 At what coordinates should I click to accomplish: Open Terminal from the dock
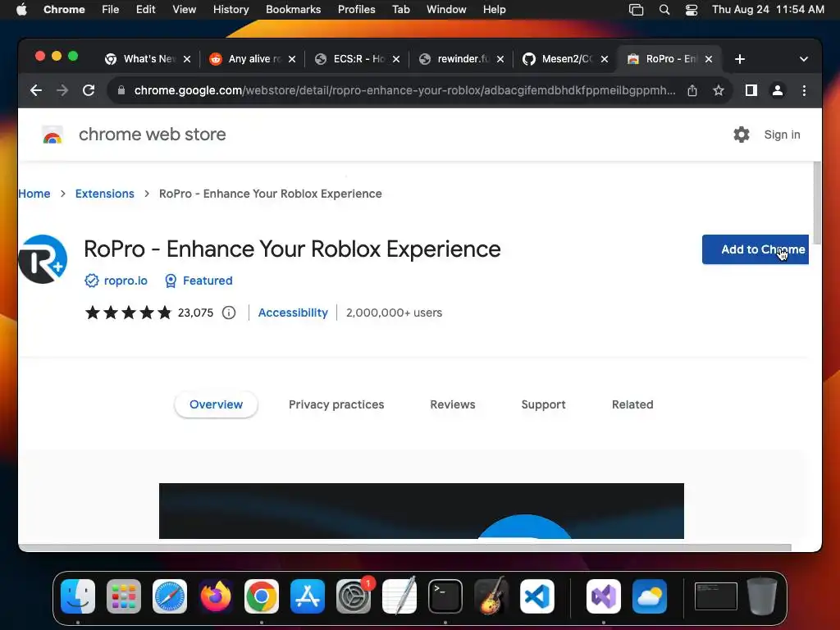(445, 596)
